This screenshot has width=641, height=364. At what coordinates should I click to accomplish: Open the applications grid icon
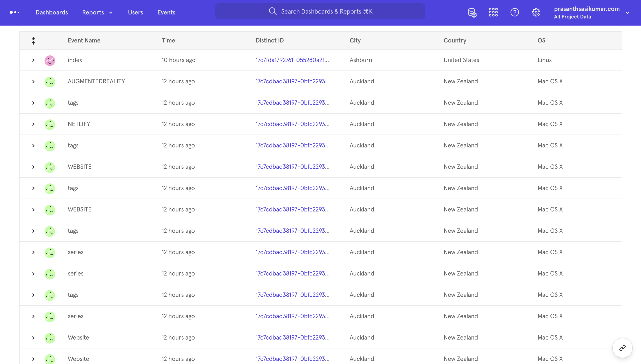[x=493, y=12]
